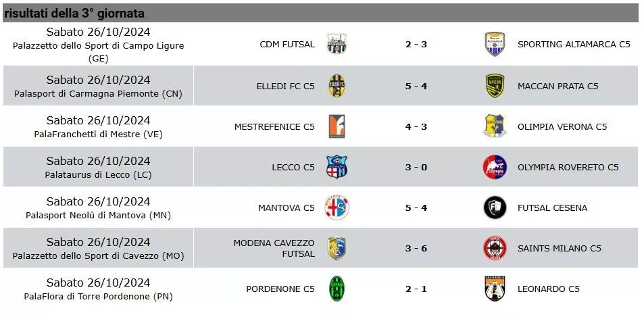Click the Mantova C5 circular crest

[337, 208]
